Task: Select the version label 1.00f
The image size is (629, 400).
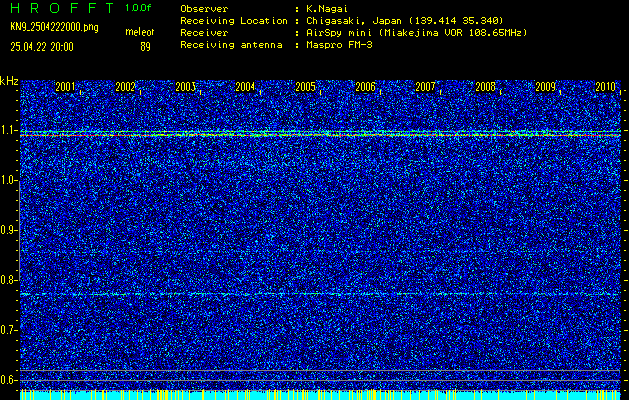Action: (x=138, y=8)
